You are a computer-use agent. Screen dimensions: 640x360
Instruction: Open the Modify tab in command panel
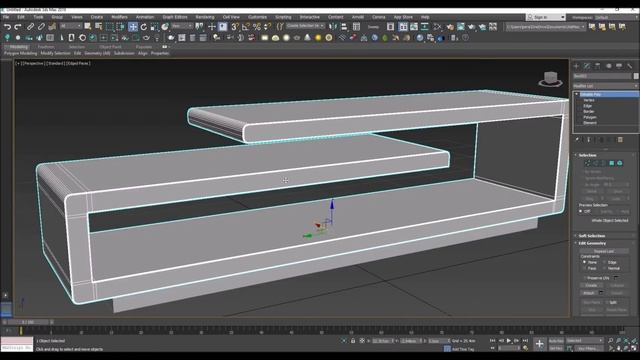click(x=587, y=66)
